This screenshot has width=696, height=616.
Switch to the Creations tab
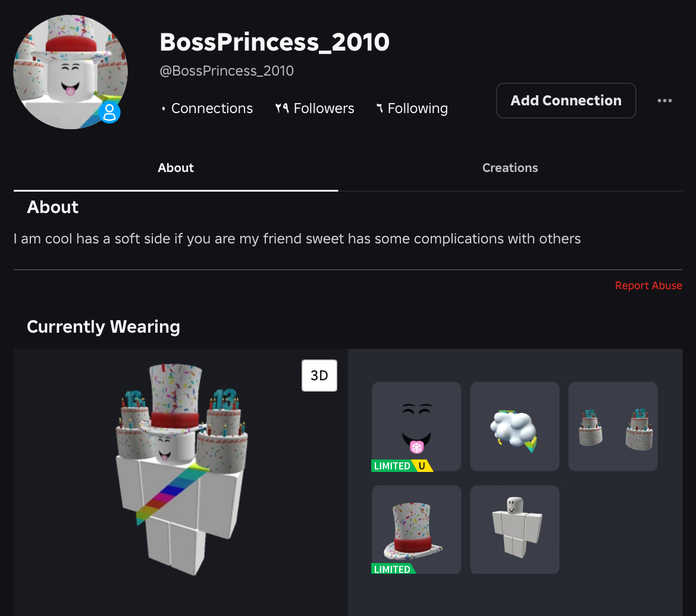tap(510, 168)
